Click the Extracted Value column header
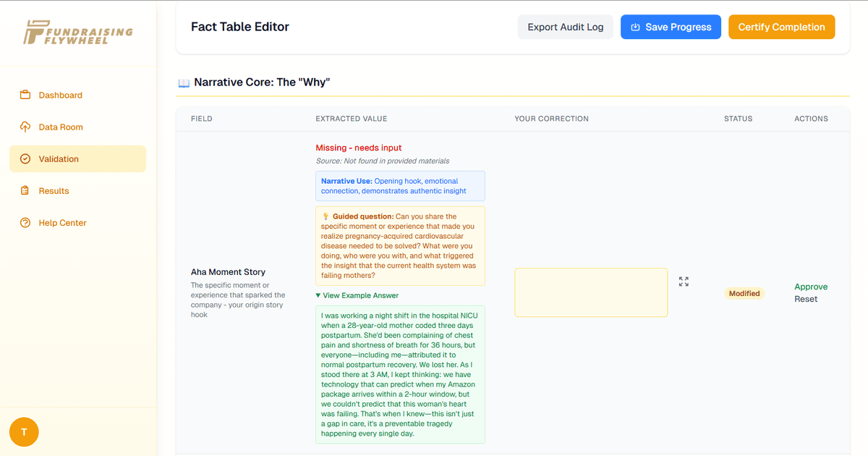868x456 pixels. point(351,119)
